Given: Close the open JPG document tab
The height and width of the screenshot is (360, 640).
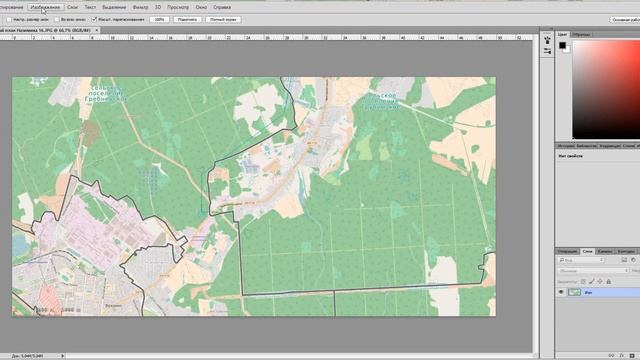Looking at the screenshot, I should [97, 30].
